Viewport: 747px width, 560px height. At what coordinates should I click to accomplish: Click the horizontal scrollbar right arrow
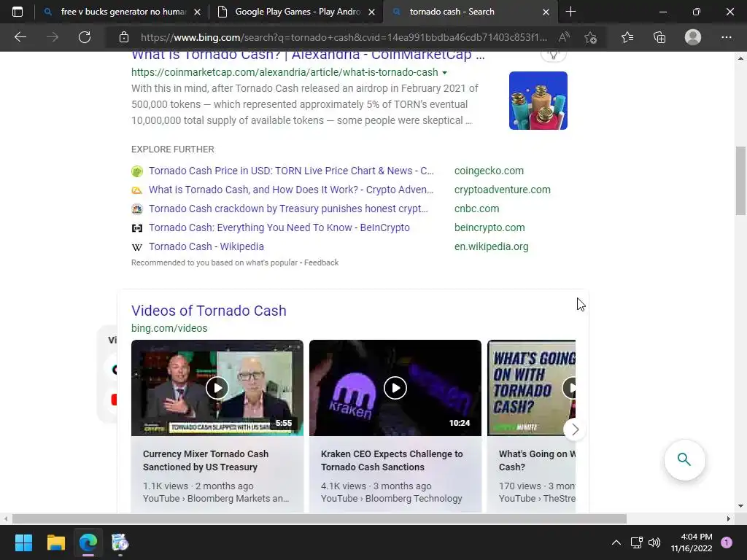click(x=729, y=518)
